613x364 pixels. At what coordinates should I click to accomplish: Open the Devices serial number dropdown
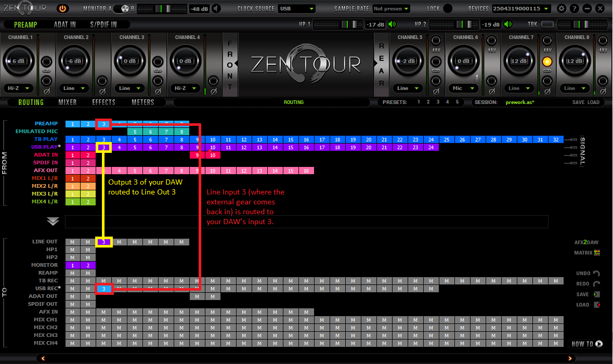521,9
